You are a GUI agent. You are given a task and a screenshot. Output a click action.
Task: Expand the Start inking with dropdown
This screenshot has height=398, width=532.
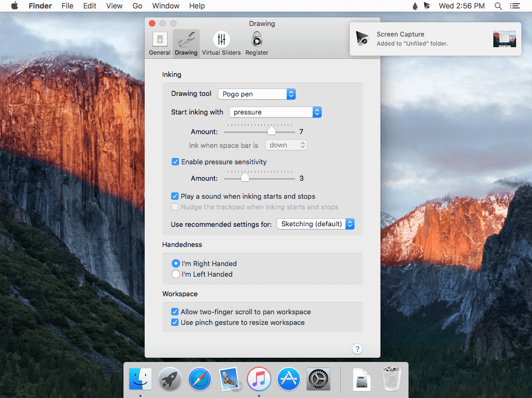275,112
